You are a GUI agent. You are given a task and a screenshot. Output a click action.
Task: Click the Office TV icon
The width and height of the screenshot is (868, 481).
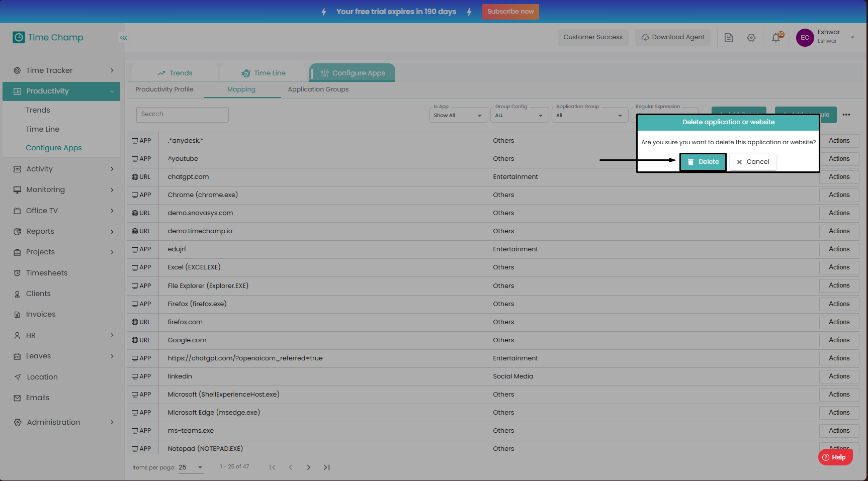point(17,211)
